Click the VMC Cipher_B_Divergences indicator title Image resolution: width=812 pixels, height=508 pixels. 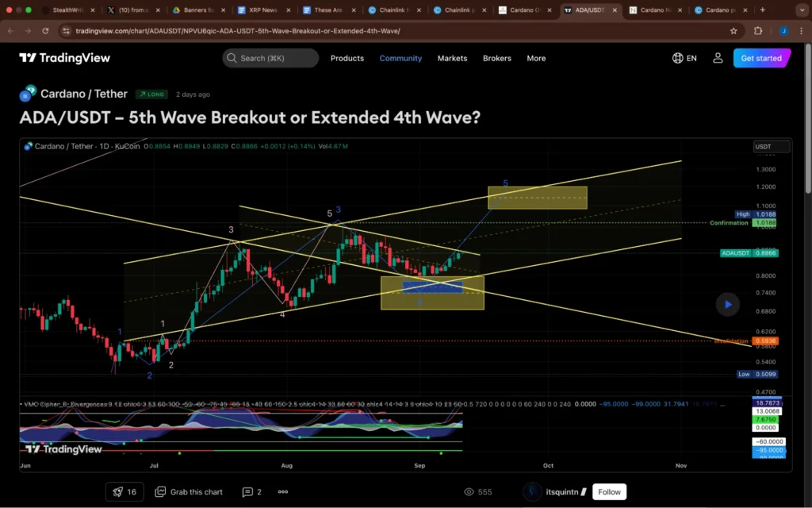[65, 404]
